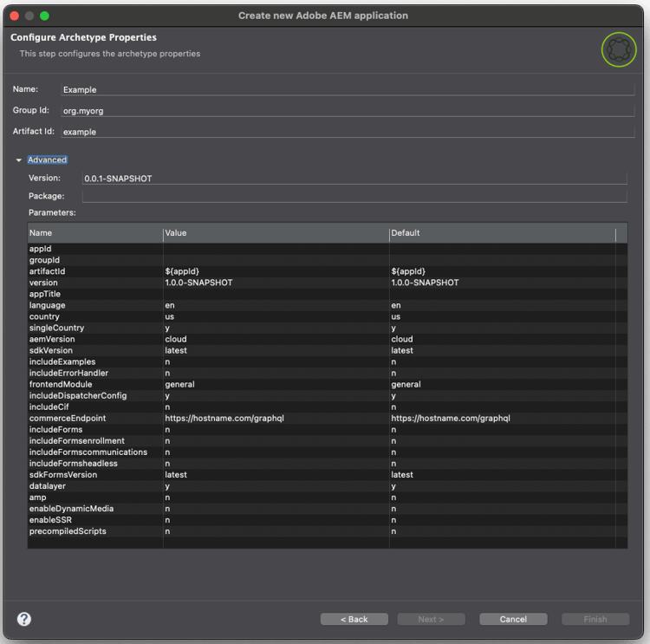Click the aemVersion value 'cloud'
Image resolution: width=650 pixels, height=644 pixels.
point(276,339)
